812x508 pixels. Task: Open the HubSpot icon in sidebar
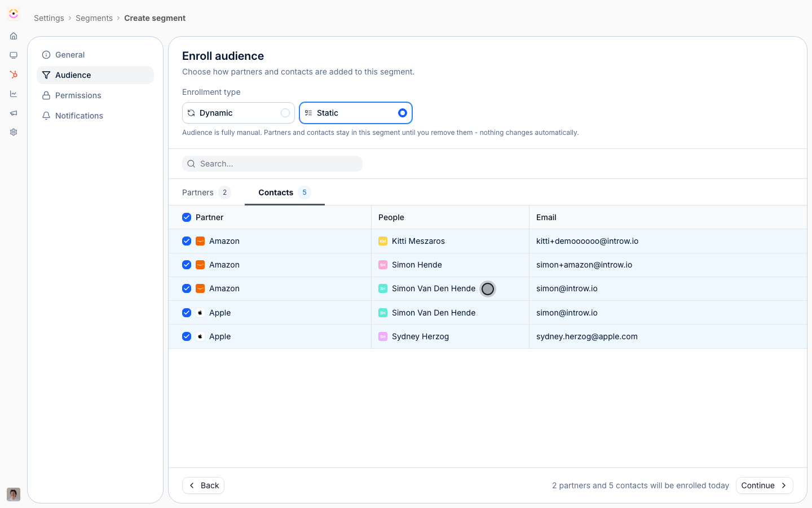click(14, 75)
